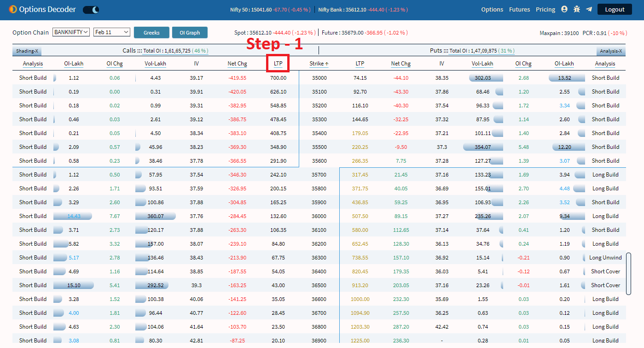Click the Shading-X button
644x348 pixels.
click(x=27, y=51)
